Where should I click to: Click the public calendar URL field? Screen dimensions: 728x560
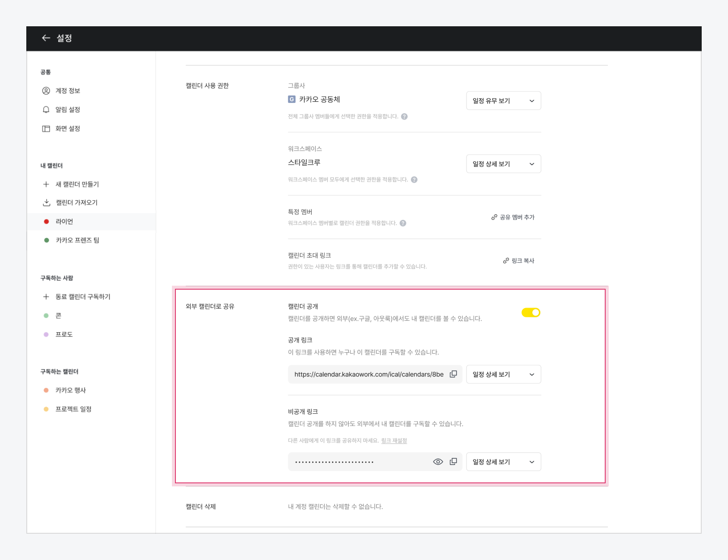(368, 375)
